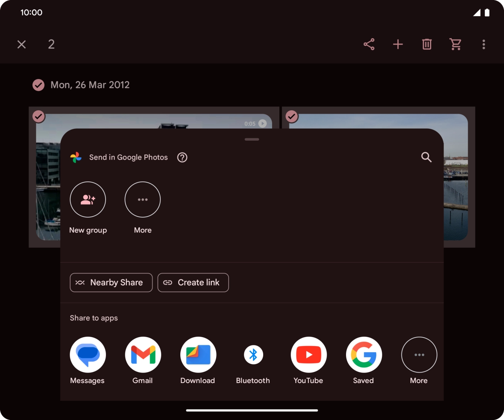The height and width of the screenshot is (420, 504).
Task: Expand More contacts in Google Photos row
Action: click(143, 200)
